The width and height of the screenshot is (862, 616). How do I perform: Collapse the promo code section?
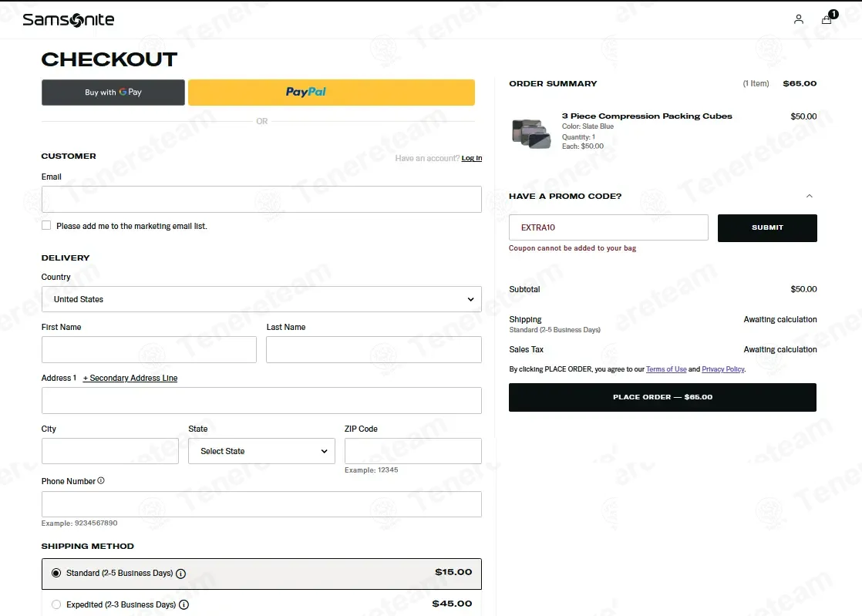click(x=810, y=196)
